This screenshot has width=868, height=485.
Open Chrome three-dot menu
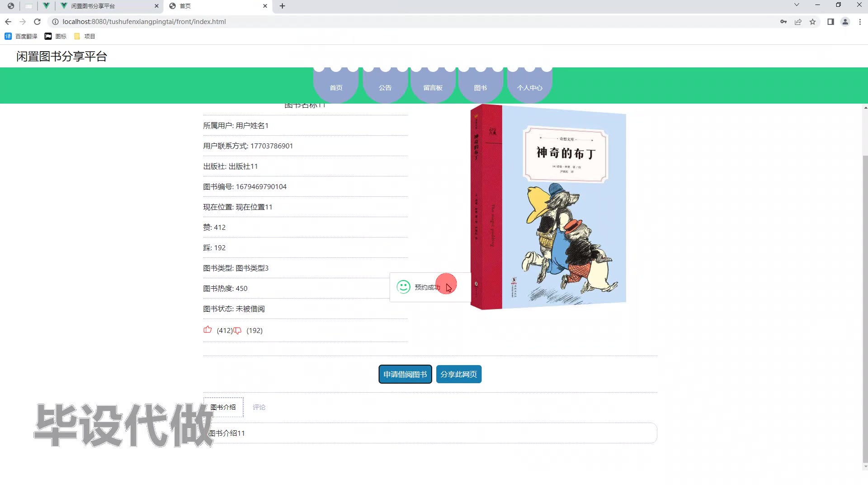pyautogui.click(x=860, y=22)
